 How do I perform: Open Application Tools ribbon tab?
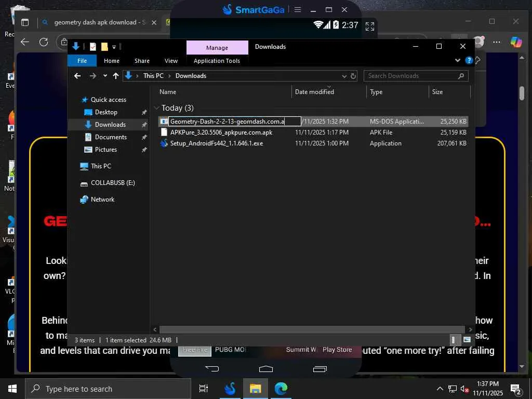click(x=217, y=61)
